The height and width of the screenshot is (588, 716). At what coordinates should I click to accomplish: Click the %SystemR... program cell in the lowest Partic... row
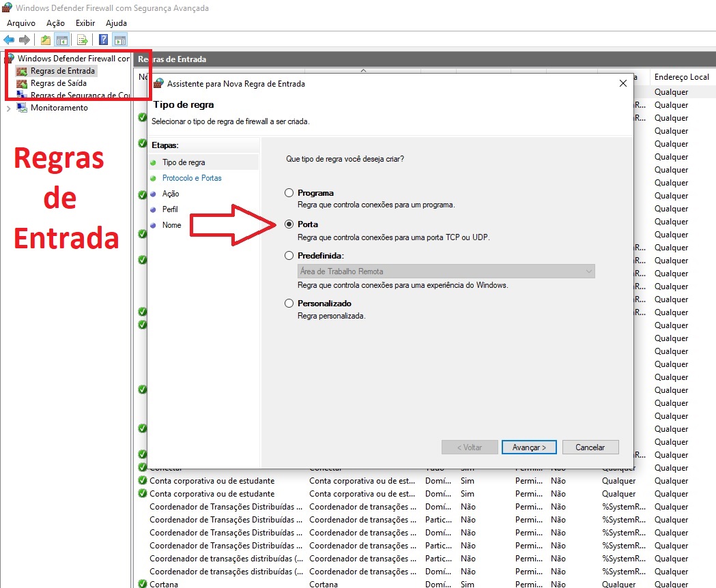click(624, 558)
